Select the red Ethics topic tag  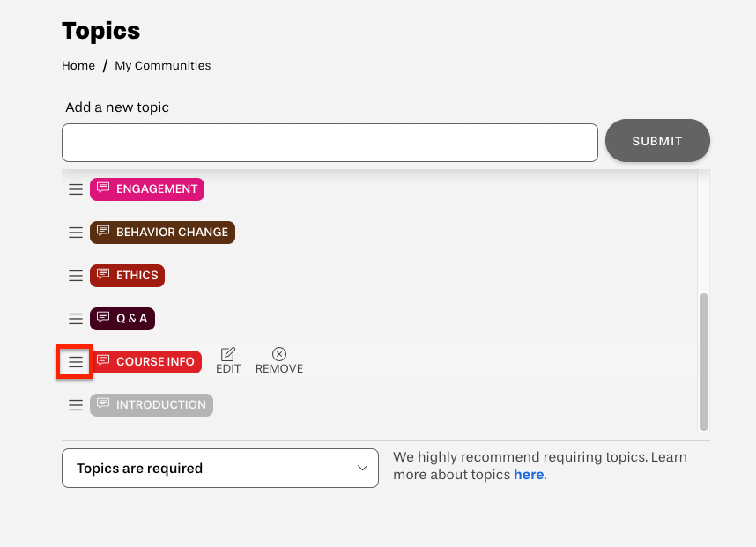coord(127,275)
